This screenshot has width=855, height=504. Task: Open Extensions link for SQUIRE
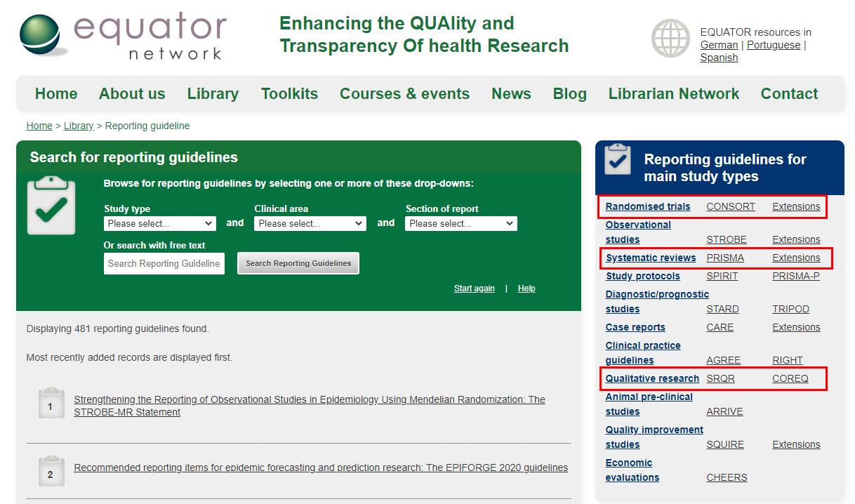[x=796, y=444]
